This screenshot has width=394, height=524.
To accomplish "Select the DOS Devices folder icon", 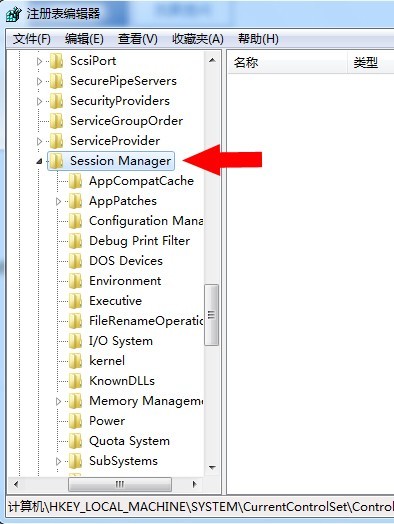I will 75,261.
